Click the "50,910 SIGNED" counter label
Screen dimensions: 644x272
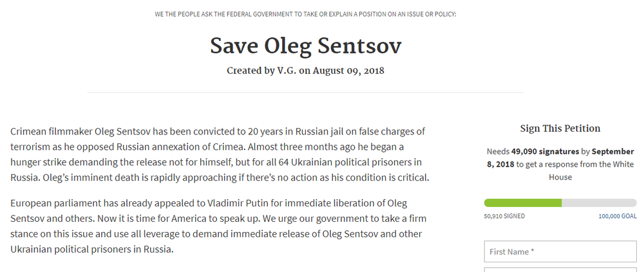click(x=505, y=217)
